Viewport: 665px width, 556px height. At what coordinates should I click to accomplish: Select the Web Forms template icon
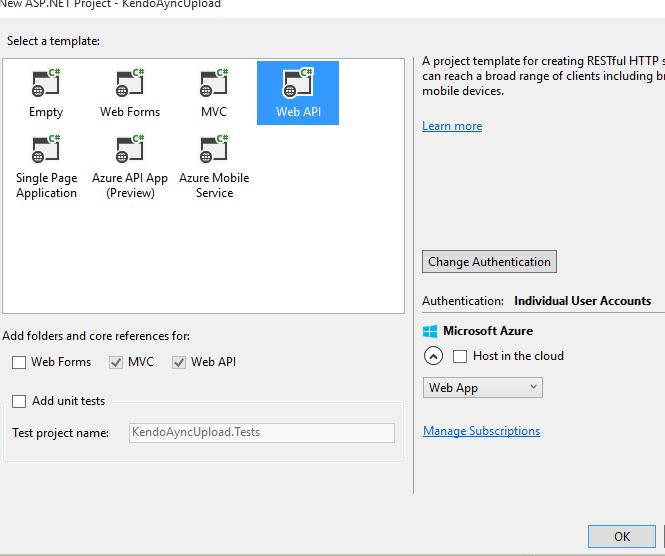point(130,83)
